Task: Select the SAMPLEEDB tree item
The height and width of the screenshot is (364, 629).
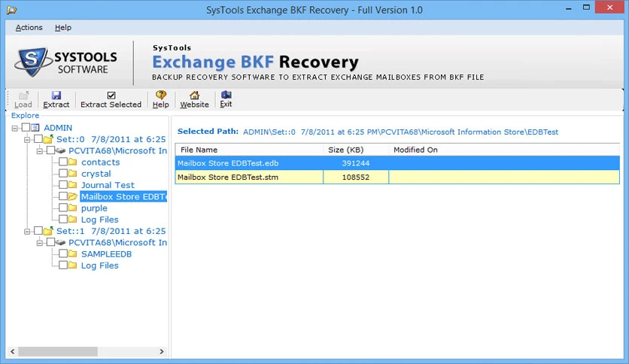Action: point(106,254)
